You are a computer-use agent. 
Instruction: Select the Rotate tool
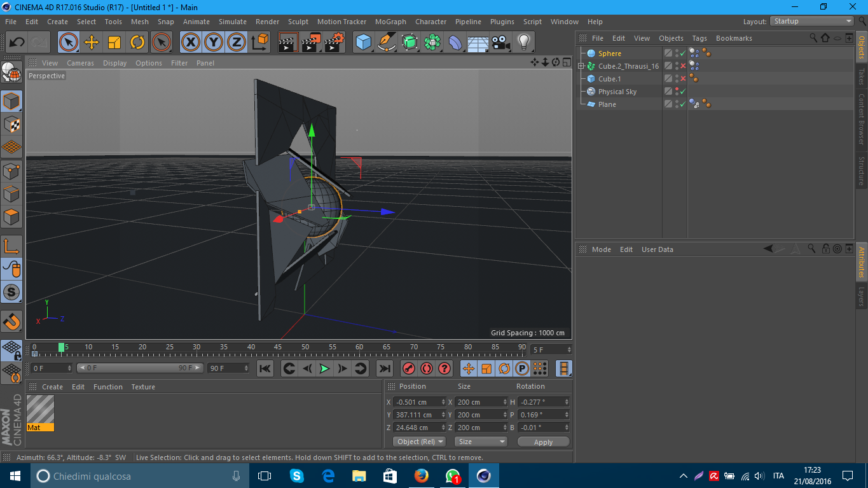[137, 43]
